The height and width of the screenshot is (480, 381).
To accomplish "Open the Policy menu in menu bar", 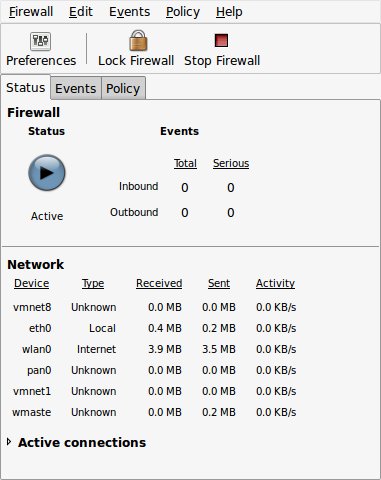I will tap(183, 12).
